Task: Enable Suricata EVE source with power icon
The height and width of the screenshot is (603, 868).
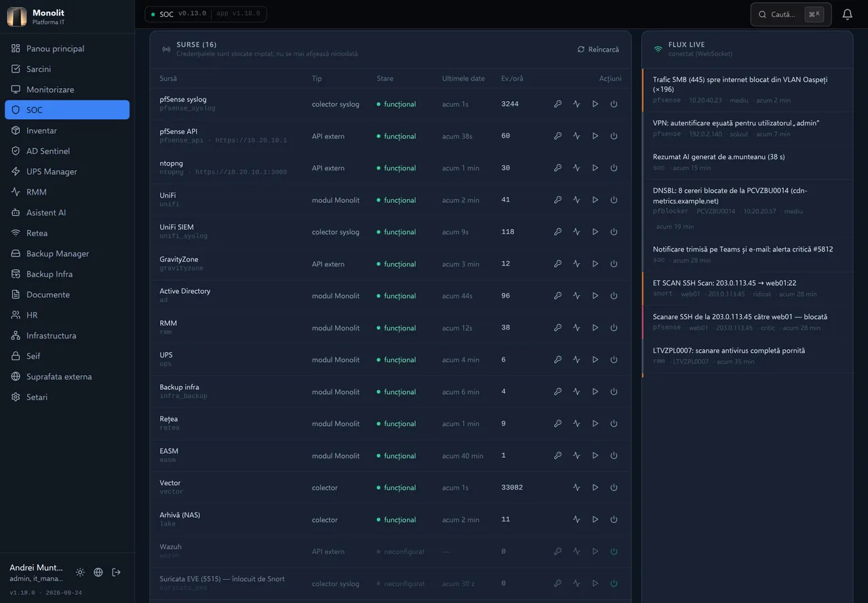Action: point(614,583)
